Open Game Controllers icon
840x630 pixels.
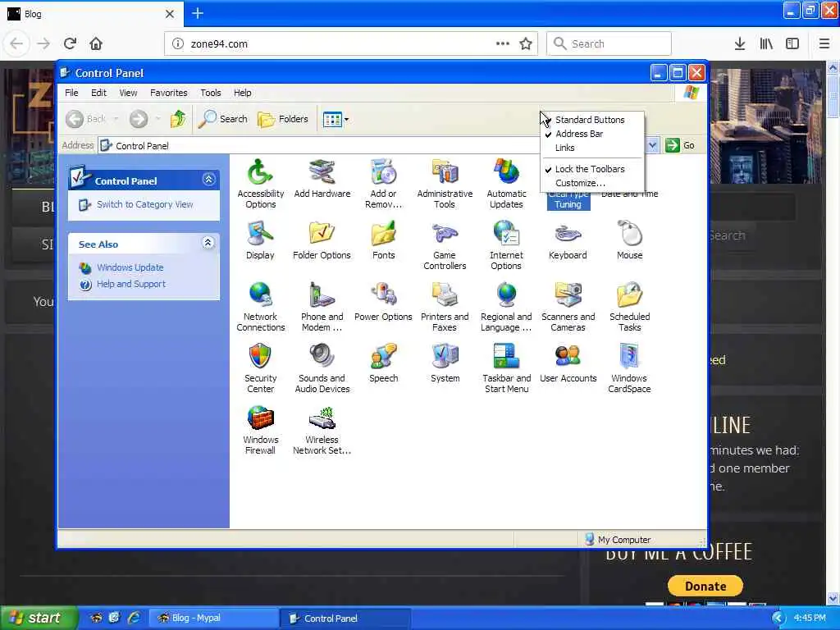(x=445, y=244)
